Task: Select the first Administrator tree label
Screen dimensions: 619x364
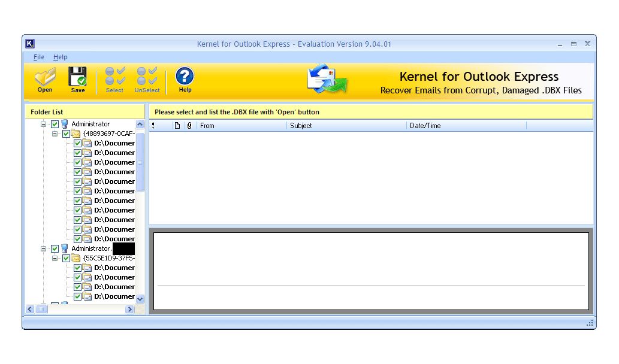Action: click(91, 124)
